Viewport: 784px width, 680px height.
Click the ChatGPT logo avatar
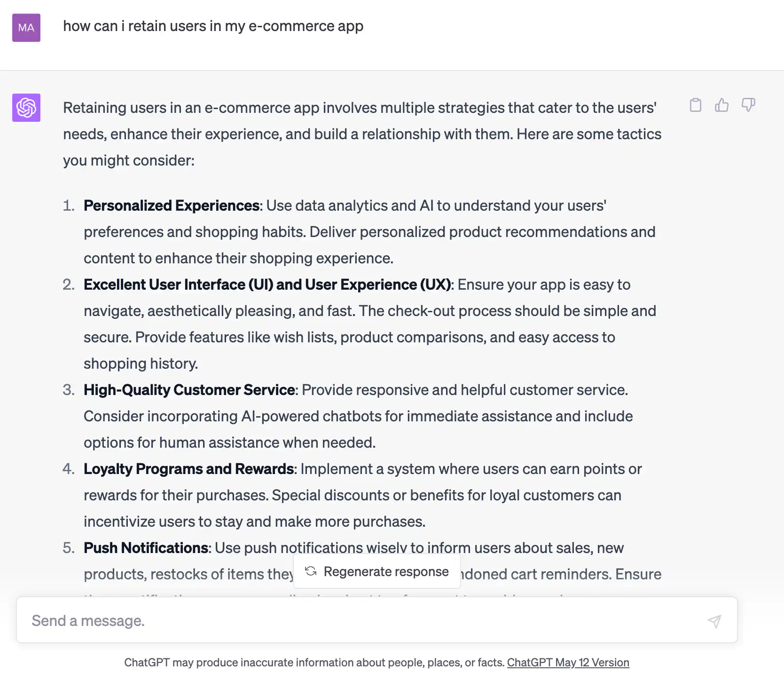[26, 108]
